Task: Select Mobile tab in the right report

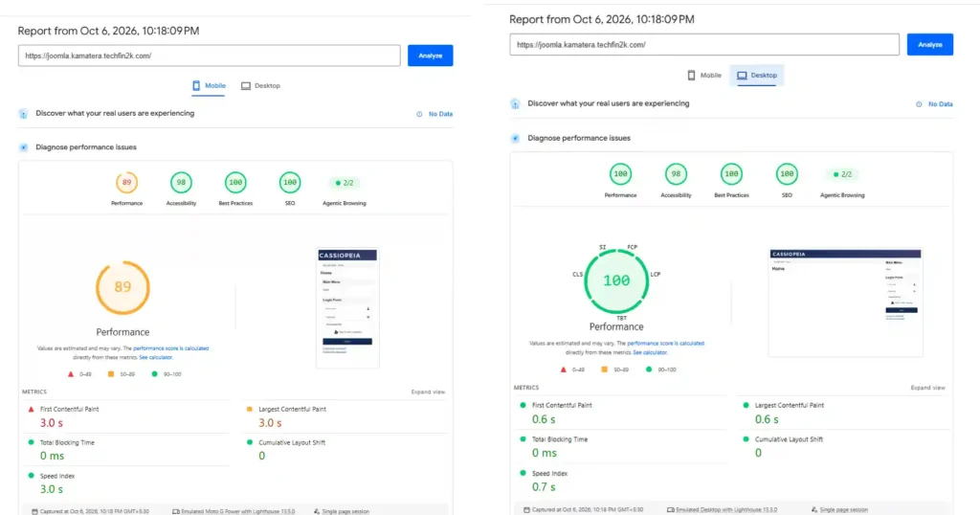Action: 704,75
